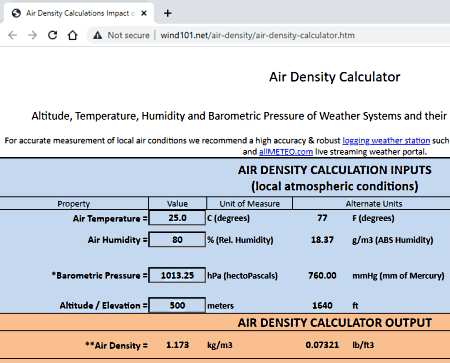The width and height of the screenshot is (450, 363).
Task: Click the 0.07321 lb/ft3 result value
Action: pyautogui.click(x=322, y=345)
